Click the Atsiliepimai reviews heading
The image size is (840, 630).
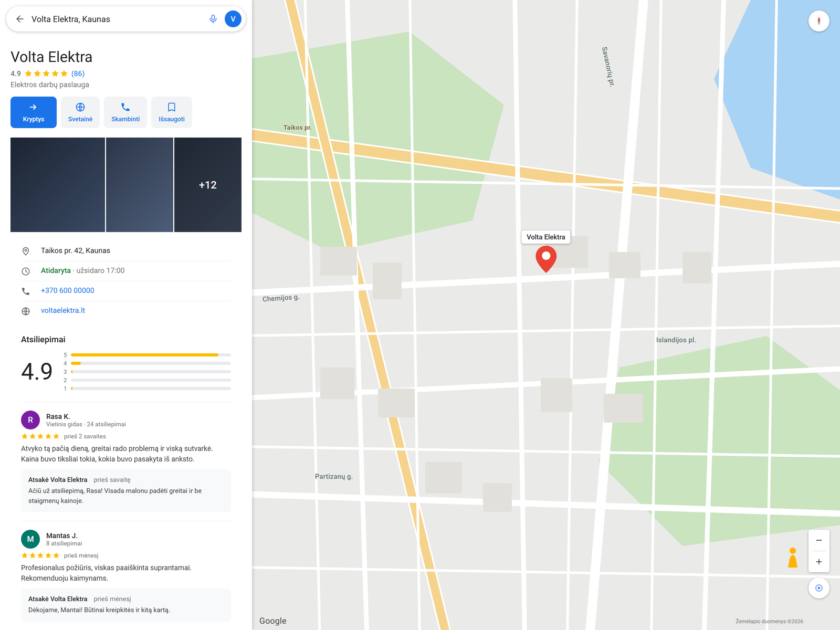(x=43, y=340)
